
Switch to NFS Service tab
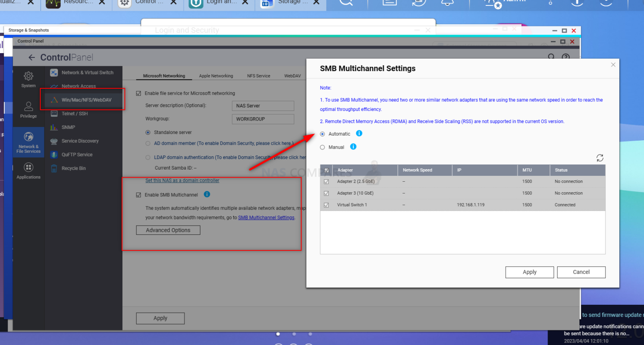(x=258, y=76)
